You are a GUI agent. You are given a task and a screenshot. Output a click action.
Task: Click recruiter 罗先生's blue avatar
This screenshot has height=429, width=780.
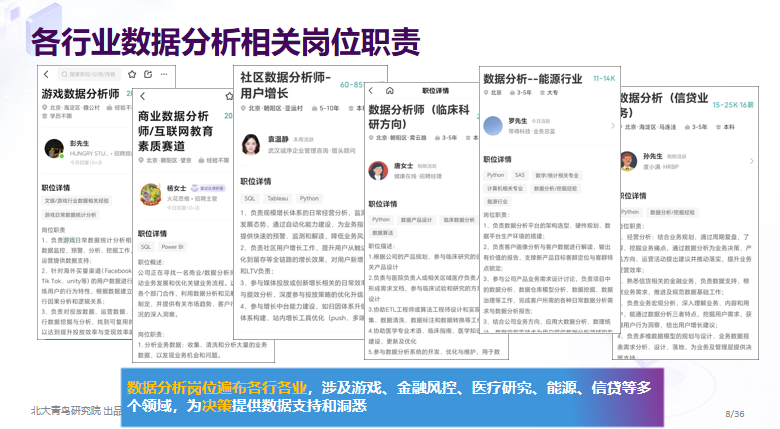(x=493, y=125)
